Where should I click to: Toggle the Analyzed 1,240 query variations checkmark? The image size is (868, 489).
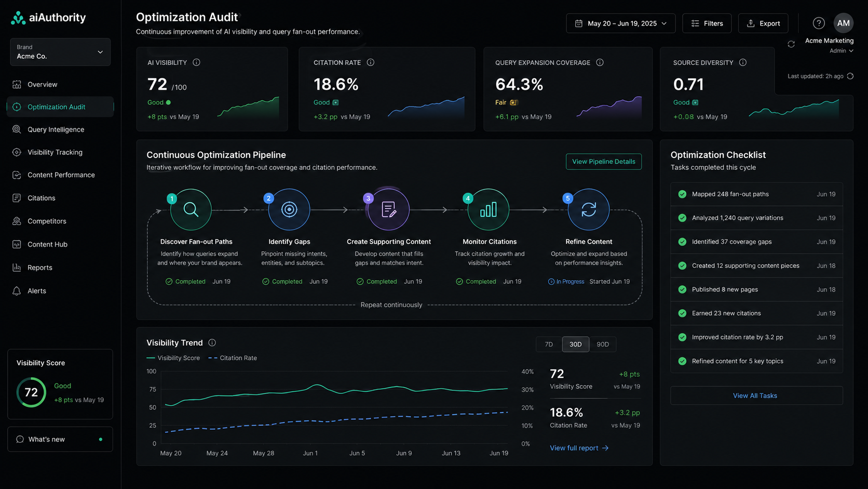(682, 218)
